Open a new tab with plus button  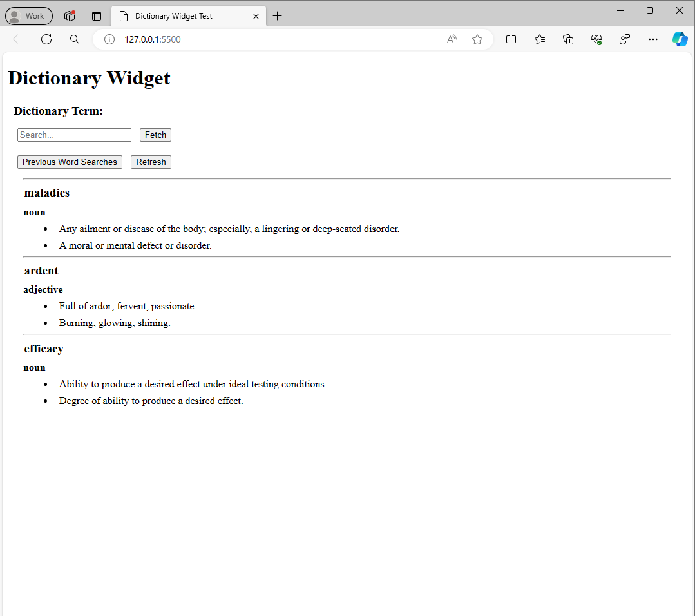tap(278, 16)
